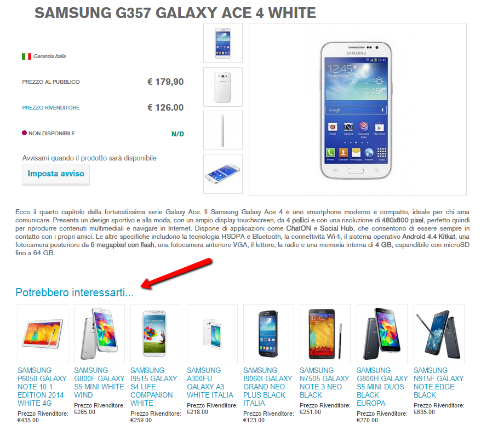504x425 pixels.
Task: Click the Galaxy A3 White product image
Action: (212, 334)
